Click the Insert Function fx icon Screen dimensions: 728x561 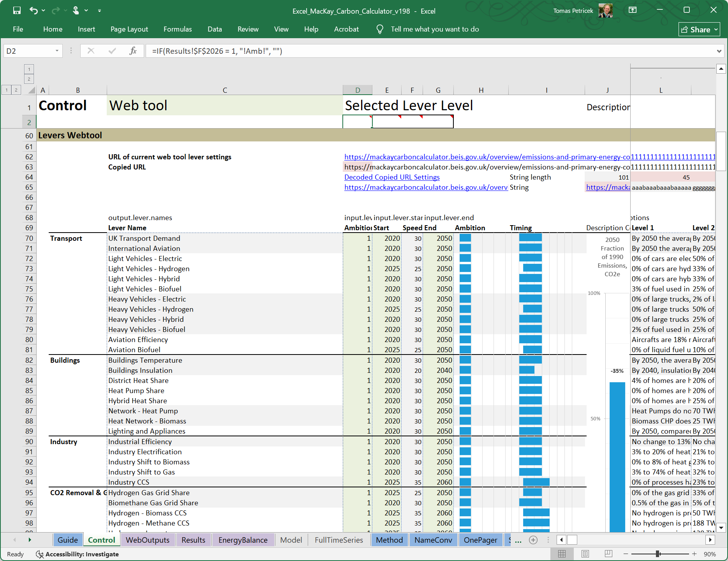point(133,51)
